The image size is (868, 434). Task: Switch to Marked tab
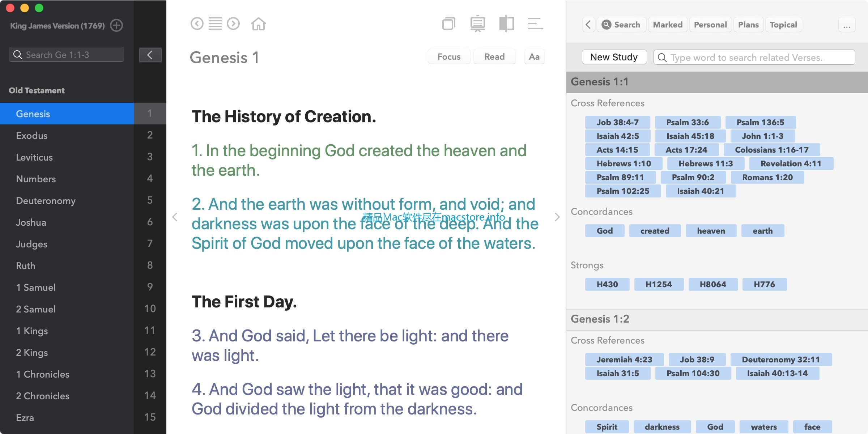pyautogui.click(x=668, y=25)
